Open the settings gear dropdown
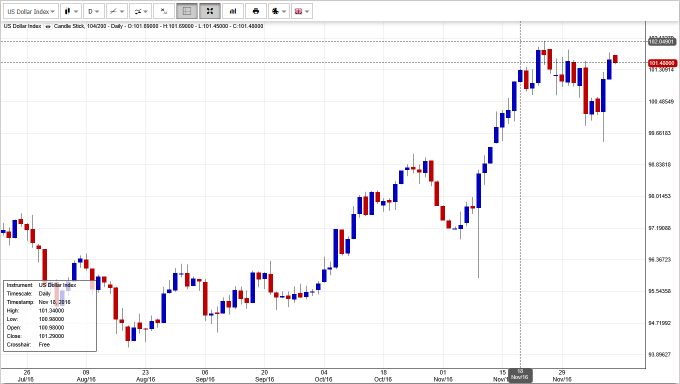Screen dimensions: 680x384 coord(278,11)
